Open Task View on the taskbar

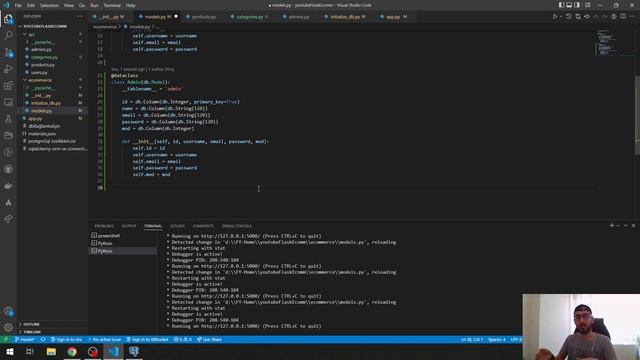[30, 351]
